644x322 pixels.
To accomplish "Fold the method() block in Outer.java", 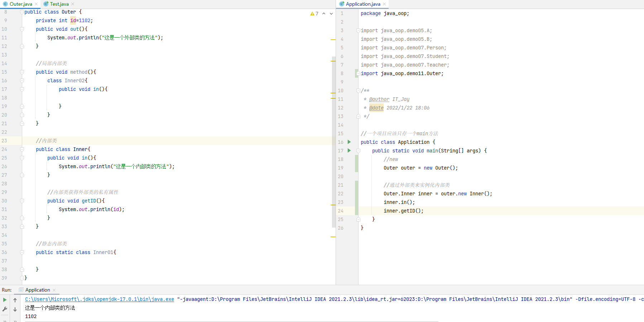I will (x=22, y=72).
